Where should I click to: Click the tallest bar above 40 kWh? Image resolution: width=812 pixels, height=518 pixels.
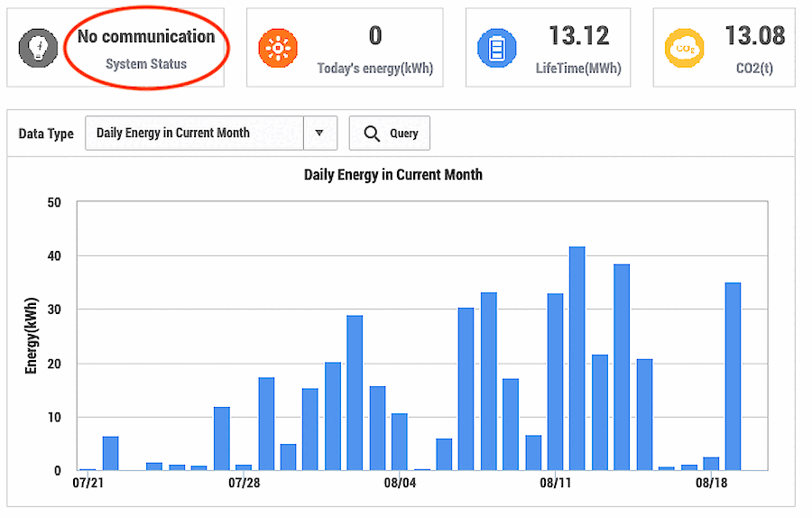pyautogui.click(x=577, y=358)
